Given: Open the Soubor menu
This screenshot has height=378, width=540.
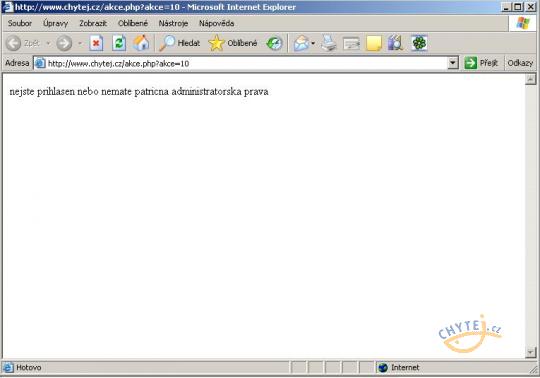Looking at the screenshot, I should coord(20,23).
